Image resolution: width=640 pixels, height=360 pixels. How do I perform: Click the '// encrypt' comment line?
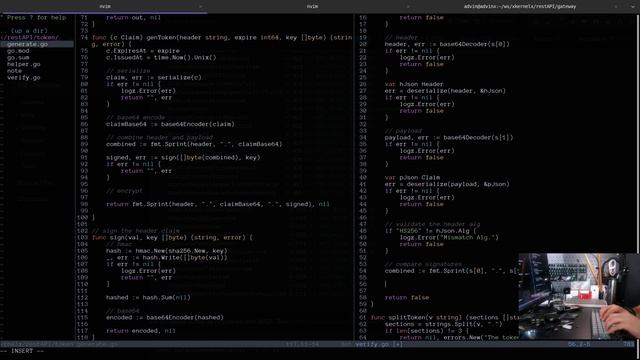tap(124, 191)
